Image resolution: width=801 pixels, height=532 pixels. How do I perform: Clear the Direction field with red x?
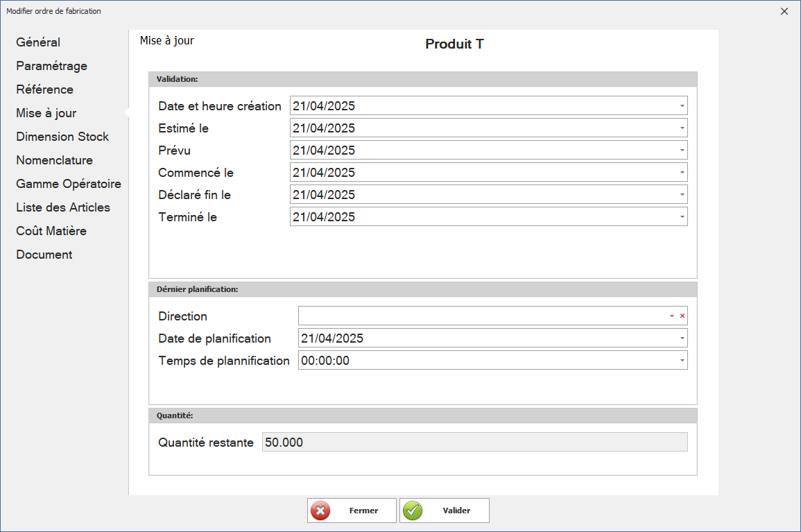(682, 316)
